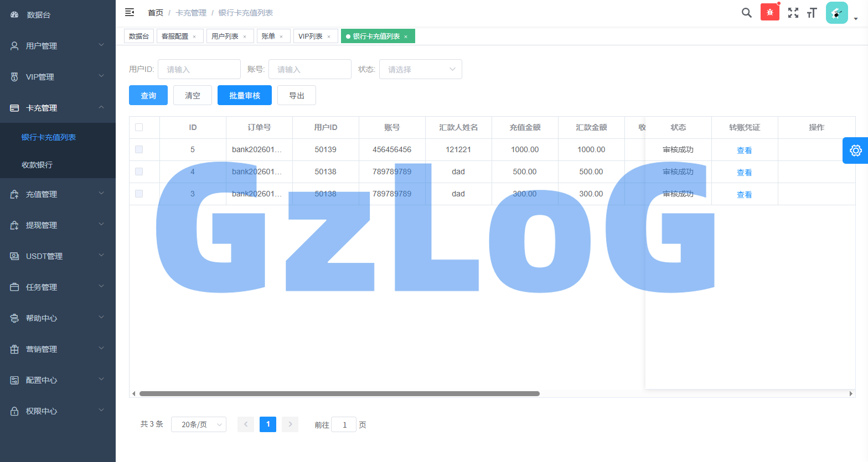
Task: Click the user avatar in header
Action: (836, 13)
